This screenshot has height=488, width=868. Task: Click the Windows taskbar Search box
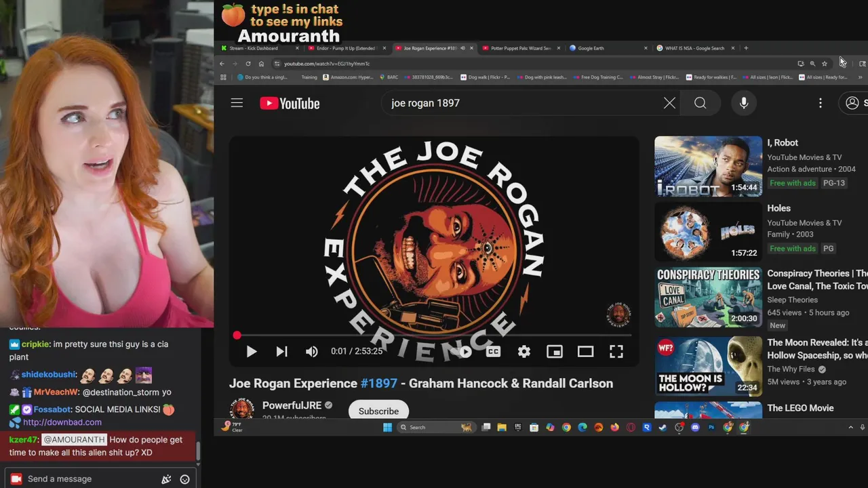(x=436, y=427)
